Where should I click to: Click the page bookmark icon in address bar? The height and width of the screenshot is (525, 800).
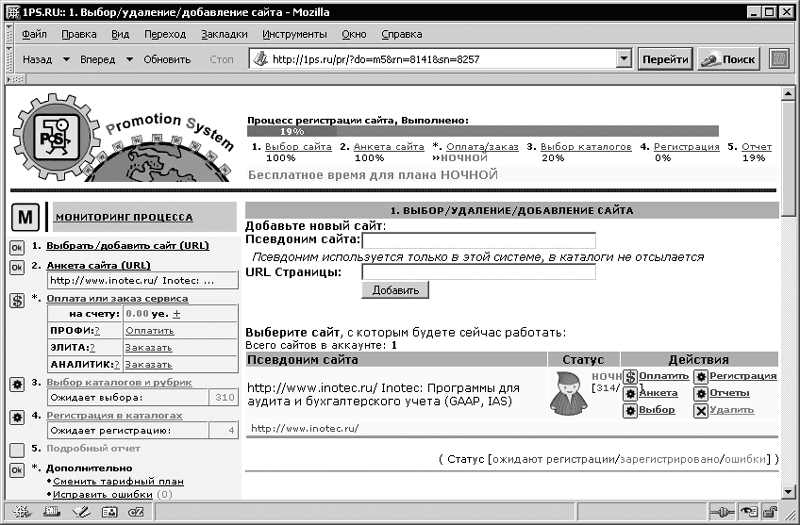261,59
